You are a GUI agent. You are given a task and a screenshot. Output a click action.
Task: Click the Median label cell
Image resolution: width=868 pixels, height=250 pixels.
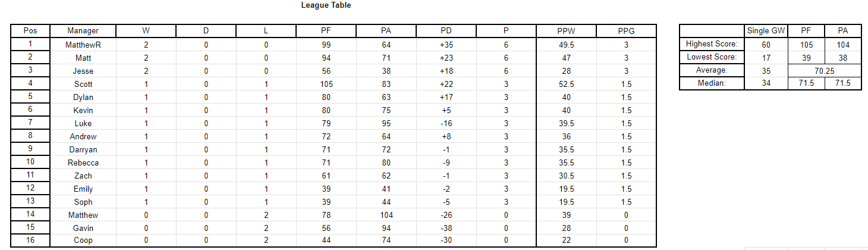click(x=712, y=83)
